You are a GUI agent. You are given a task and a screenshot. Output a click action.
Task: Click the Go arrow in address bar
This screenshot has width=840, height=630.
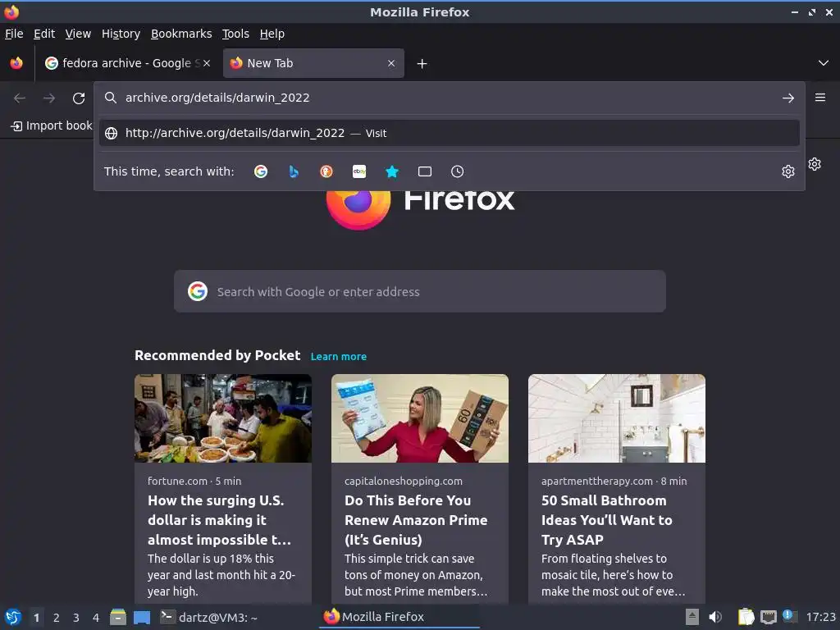(788, 98)
